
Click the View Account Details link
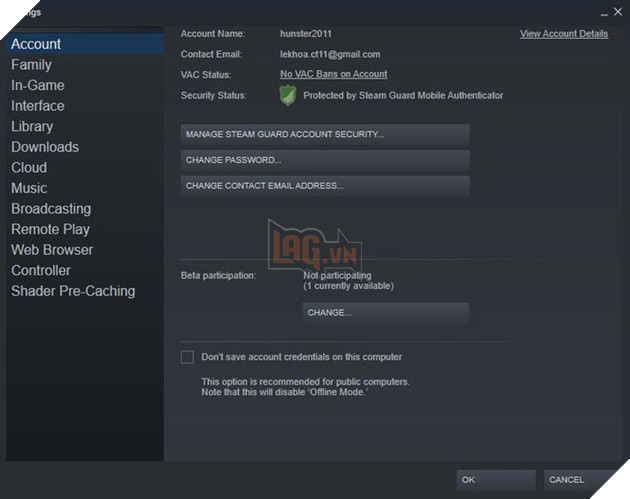pos(564,34)
